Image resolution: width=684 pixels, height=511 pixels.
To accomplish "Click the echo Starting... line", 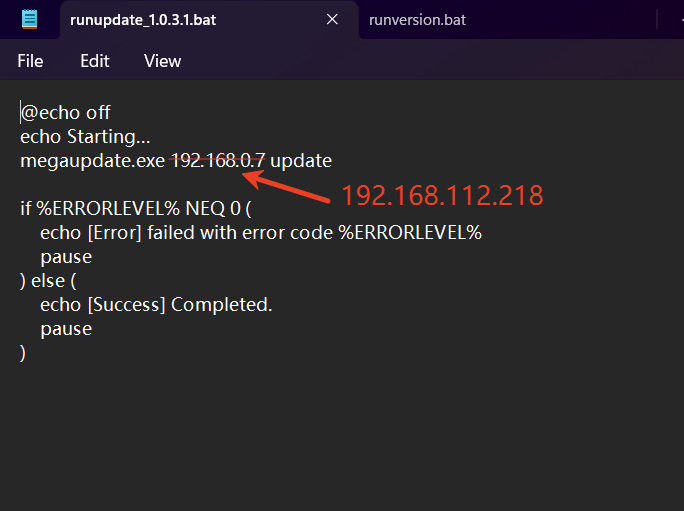I will [x=85, y=137].
